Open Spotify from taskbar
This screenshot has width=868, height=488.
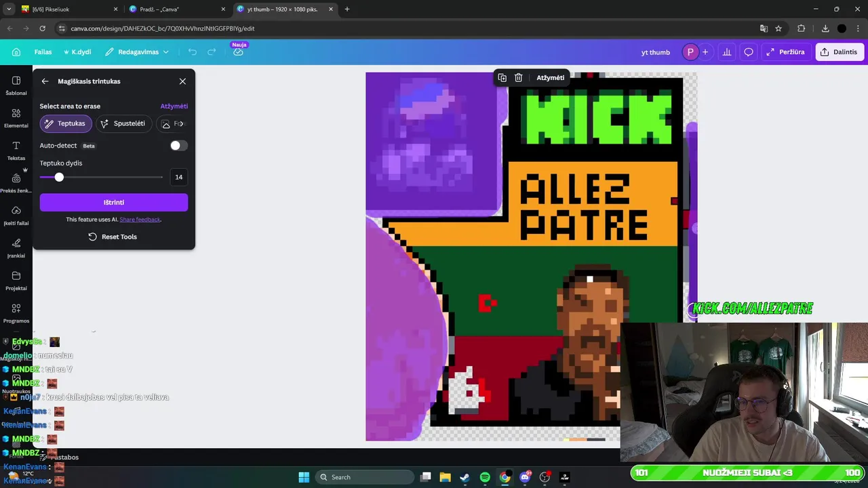coord(485,477)
